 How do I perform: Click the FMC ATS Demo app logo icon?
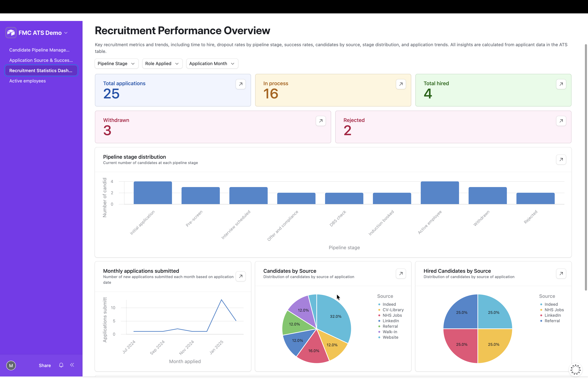[11, 33]
